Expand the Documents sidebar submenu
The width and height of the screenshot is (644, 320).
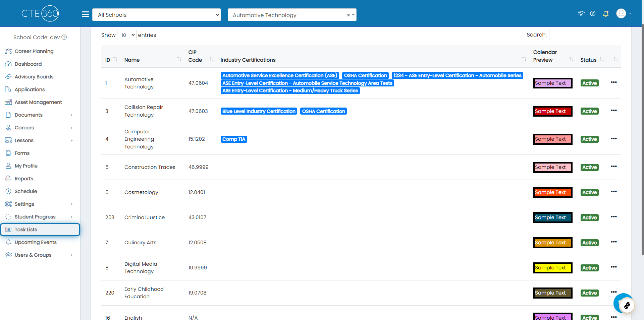pyautogui.click(x=71, y=115)
